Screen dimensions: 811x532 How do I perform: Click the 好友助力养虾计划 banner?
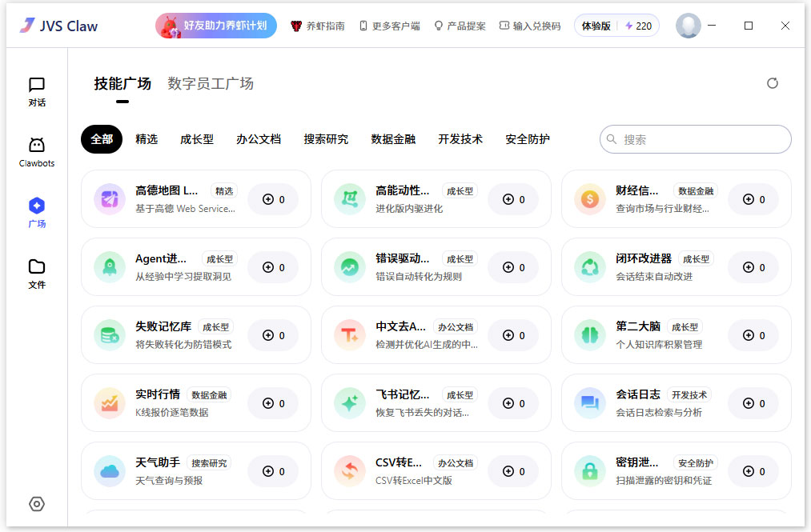click(x=215, y=25)
